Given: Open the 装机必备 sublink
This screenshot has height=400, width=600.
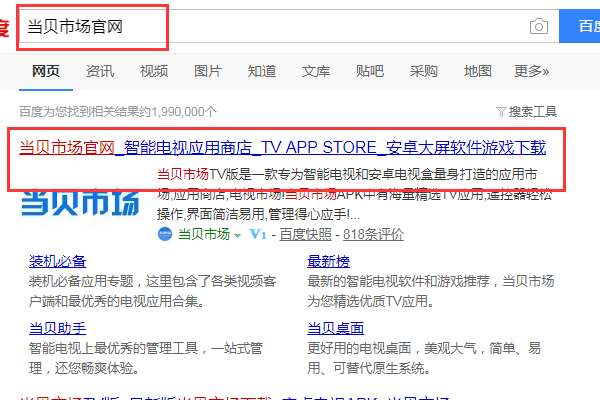Looking at the screenshot, I should [x=57, y=261].
